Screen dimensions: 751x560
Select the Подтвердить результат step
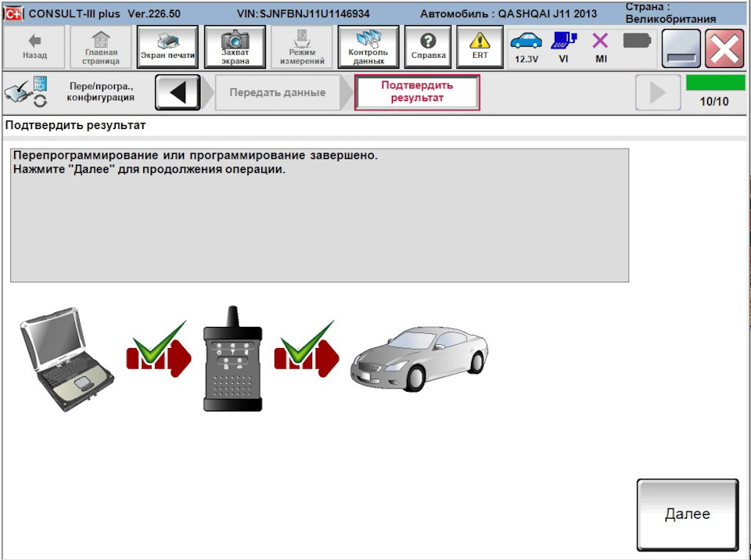pyautogui.click(x=417, y=92)
